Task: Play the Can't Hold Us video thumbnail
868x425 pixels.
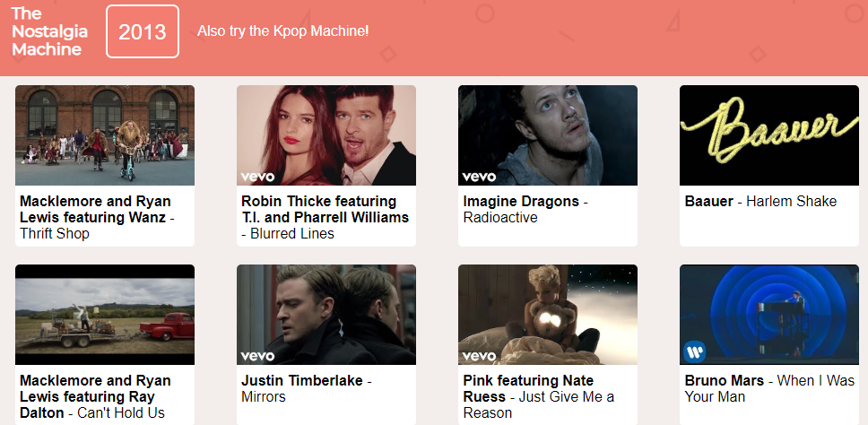Action: (x=105, y=315)
